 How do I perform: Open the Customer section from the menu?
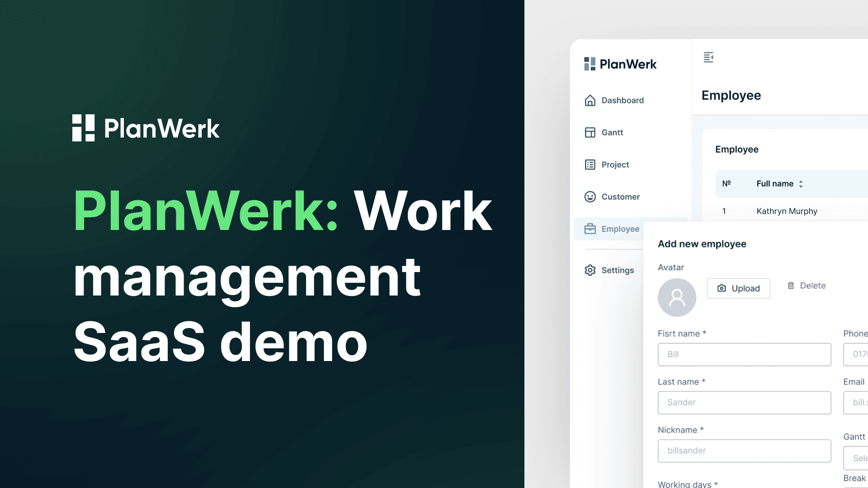click(x=620, y=197)
